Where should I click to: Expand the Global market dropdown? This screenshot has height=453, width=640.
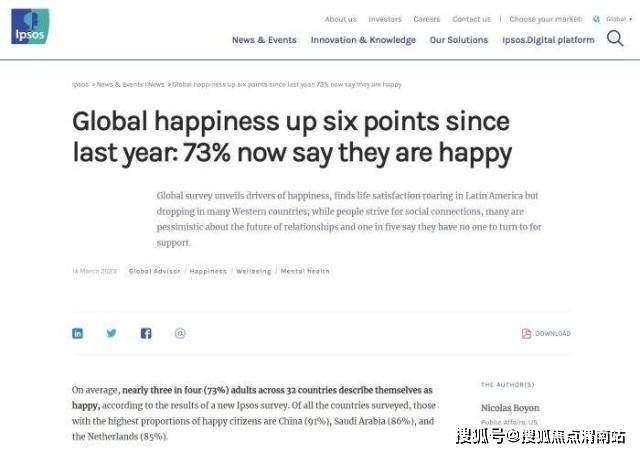click(619, 19)
